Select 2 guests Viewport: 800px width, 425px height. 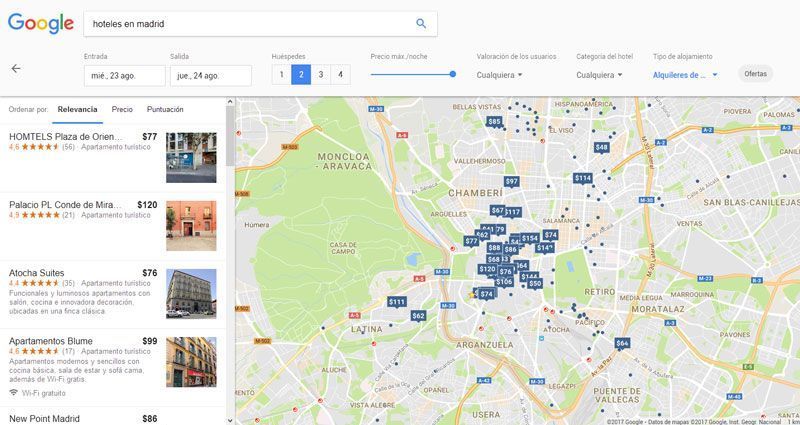(x=301, y=74)
